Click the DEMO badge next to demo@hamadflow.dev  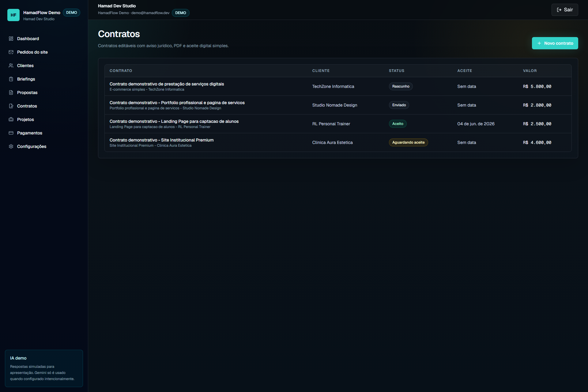[180, 13]
